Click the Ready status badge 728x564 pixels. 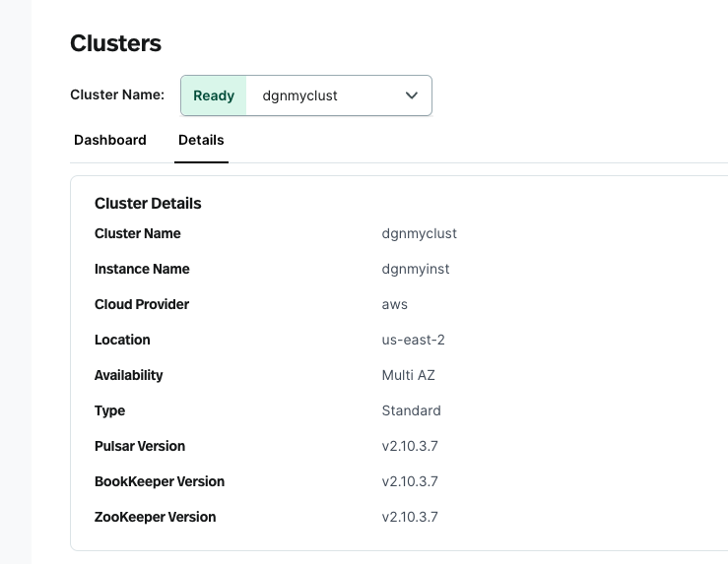coord(214,95)
